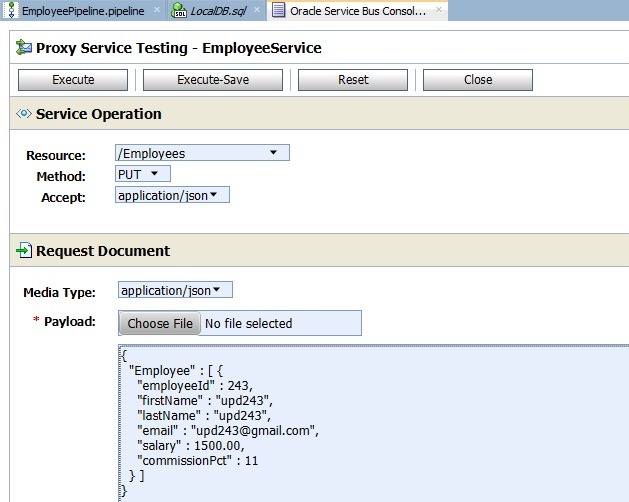Viewport: 629px width, 502px height.
Task: Open the Accept dropdown in Service Operation
Action: 173,196
